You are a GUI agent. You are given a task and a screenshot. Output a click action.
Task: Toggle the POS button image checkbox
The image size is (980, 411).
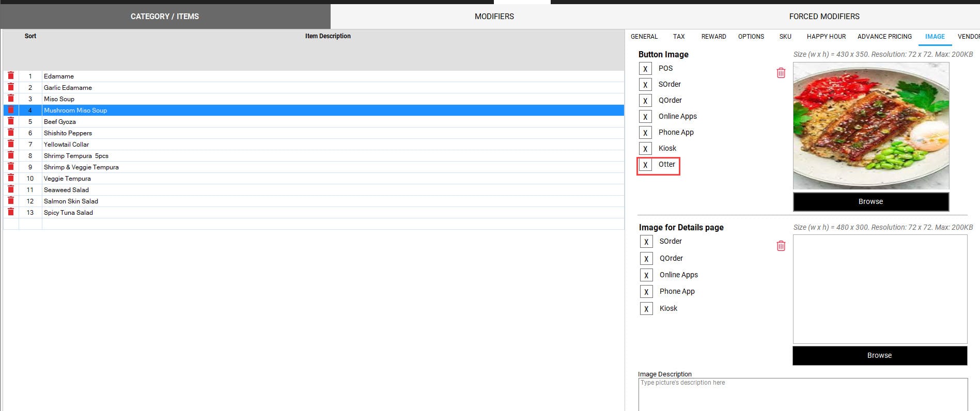(645, 69)
